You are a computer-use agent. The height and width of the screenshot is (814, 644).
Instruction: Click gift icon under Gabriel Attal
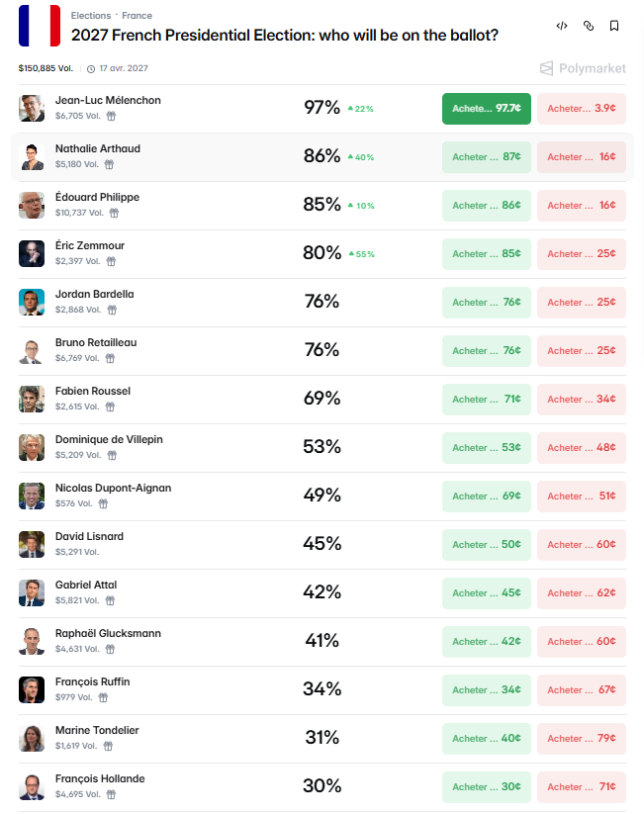click(x=110, y=600)
